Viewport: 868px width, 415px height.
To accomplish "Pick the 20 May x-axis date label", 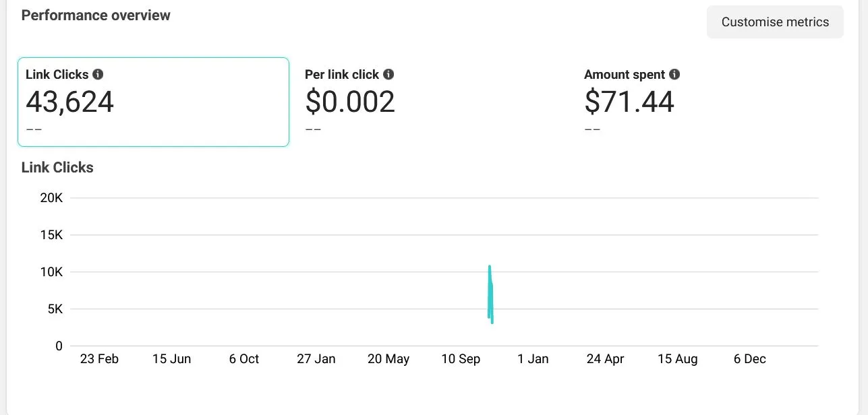I will (388, 359).
